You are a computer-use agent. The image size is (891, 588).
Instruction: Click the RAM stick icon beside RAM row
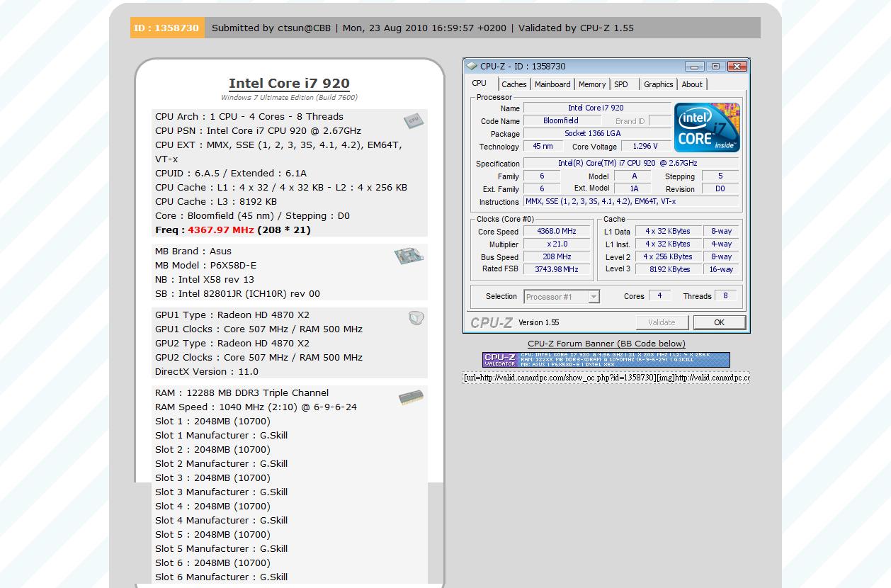tap(411, 397)
